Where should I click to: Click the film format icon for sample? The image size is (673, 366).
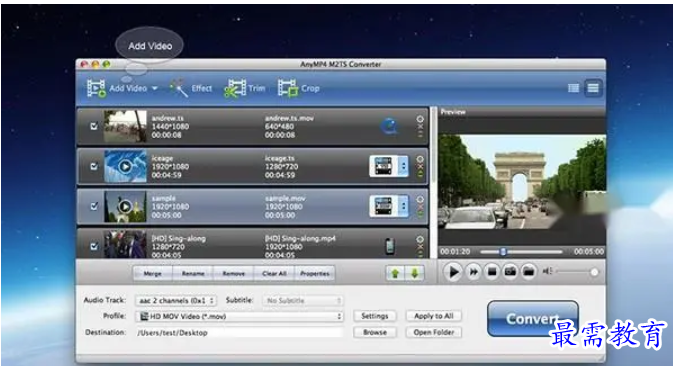(x=383, y=206)
